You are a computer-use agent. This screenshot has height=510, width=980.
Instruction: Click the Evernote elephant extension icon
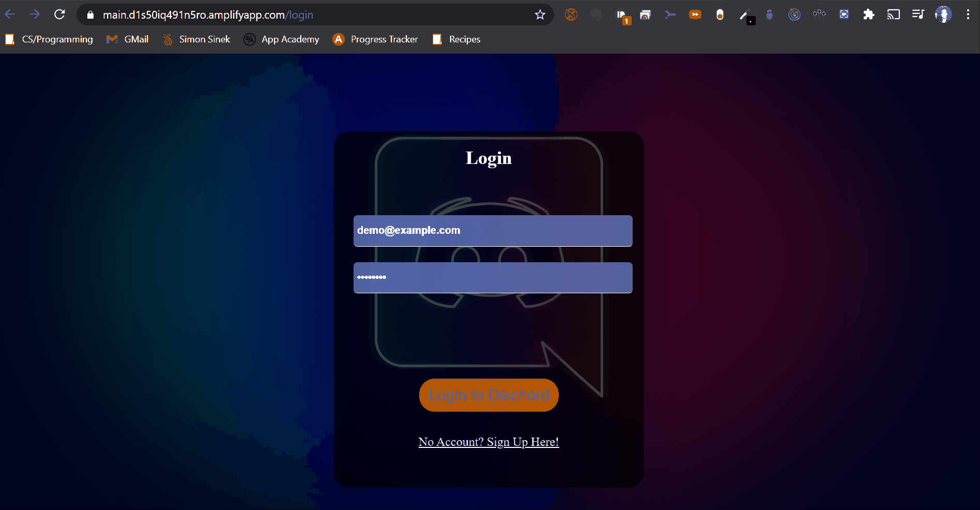(596, 14)
